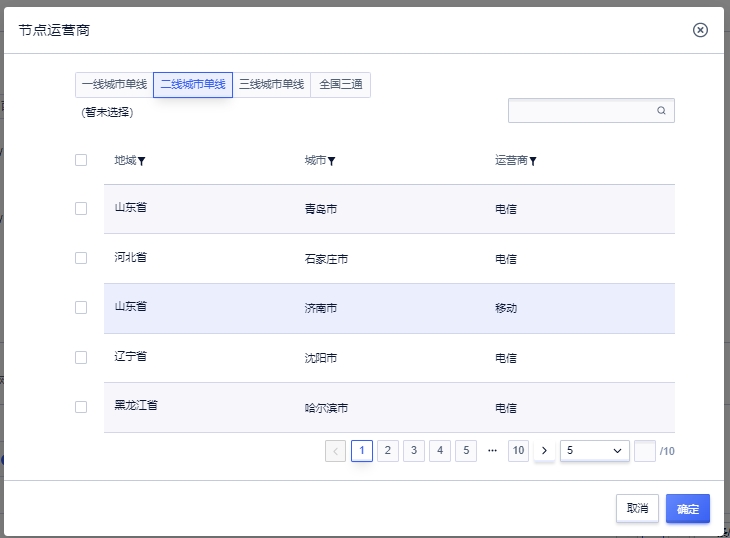Select the 全国三通 tab
This screenshot has height=538, width=730.
tap(341, 85)
